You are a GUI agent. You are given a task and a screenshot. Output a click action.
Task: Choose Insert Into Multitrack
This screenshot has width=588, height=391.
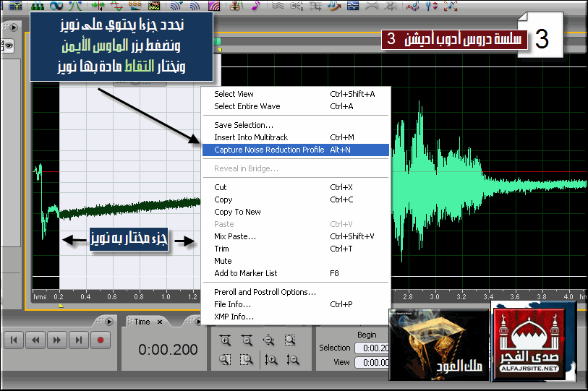click(x=296, y=137)
